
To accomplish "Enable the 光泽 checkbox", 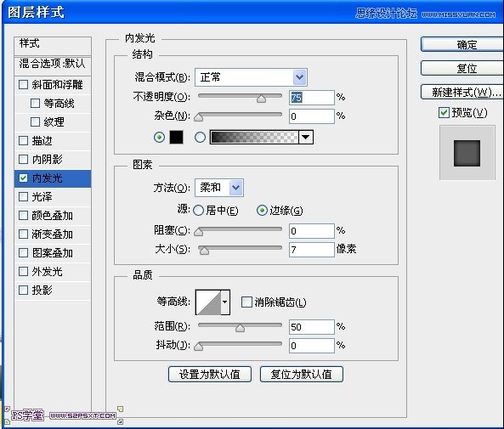I will tap(24, 197).
